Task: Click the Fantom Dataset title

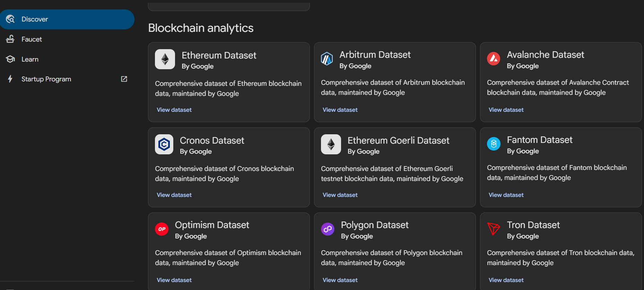Action: [540, 140]
